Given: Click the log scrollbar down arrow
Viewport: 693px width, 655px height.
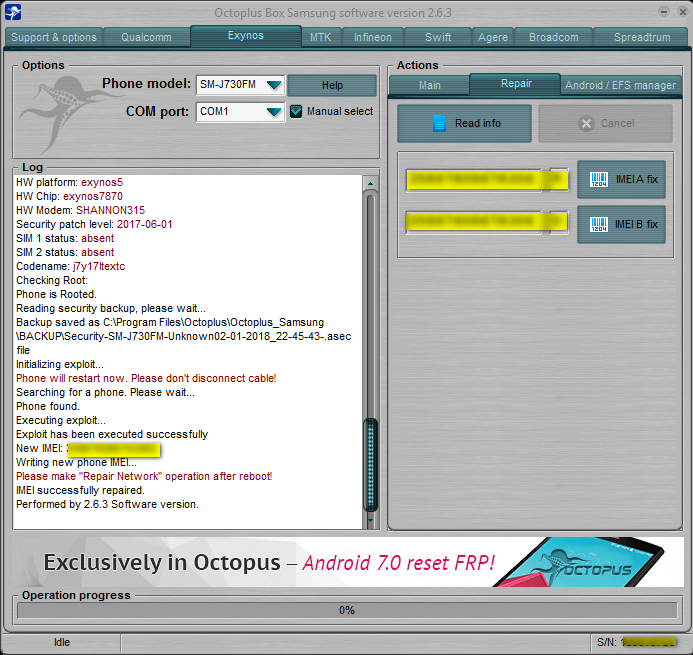Looking at the screenshot, I should coord(370,520).
